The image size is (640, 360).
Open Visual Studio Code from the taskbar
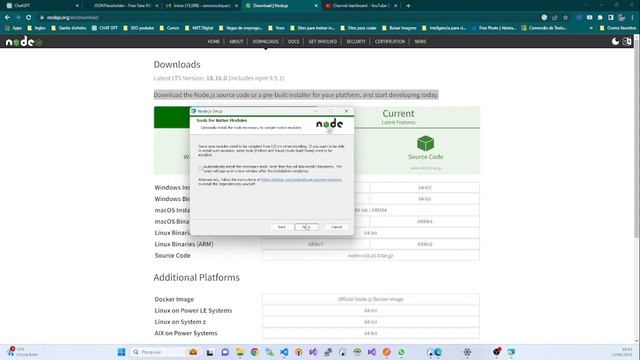pos(284,352)
